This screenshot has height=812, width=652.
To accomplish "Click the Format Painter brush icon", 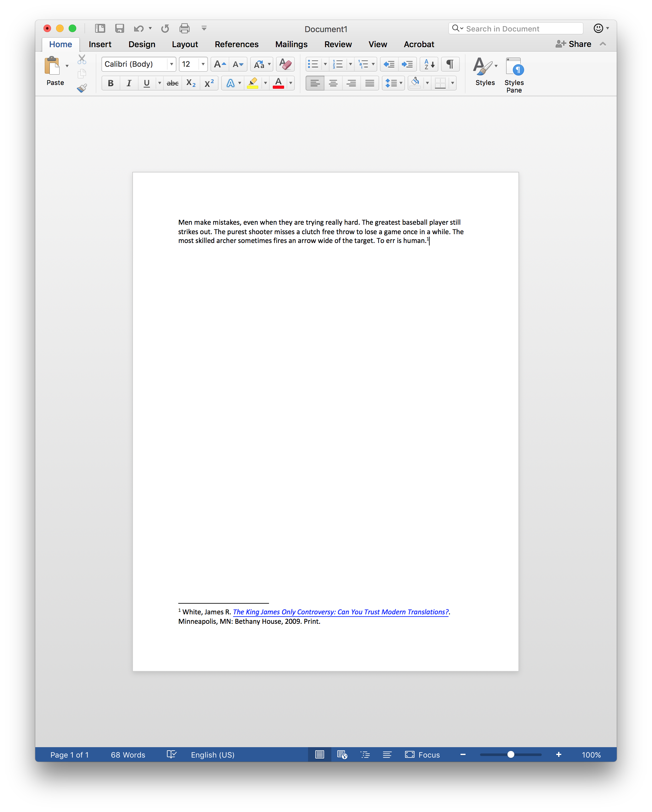I will click(82, 88).
